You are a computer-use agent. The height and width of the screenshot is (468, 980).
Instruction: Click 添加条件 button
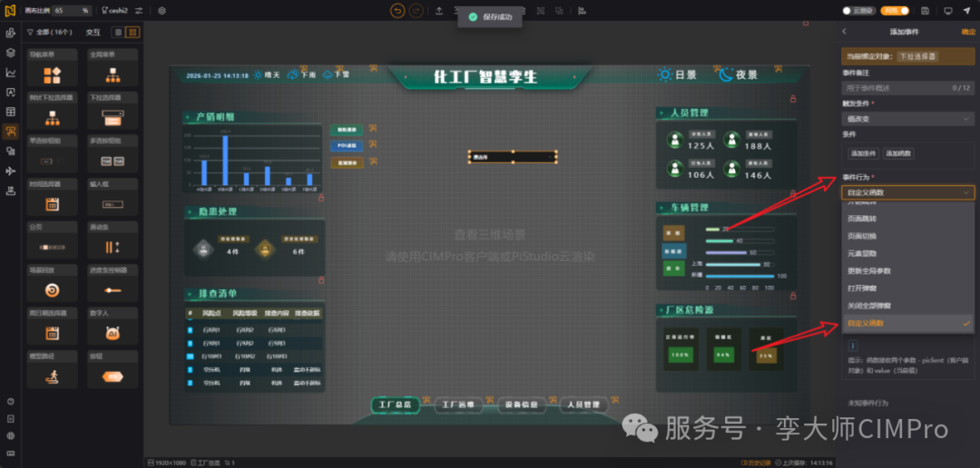863,153
